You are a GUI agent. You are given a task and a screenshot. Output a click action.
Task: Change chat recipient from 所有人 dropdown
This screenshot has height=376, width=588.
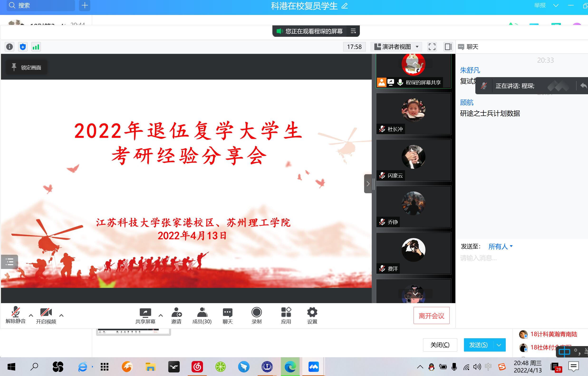point(500,247)
